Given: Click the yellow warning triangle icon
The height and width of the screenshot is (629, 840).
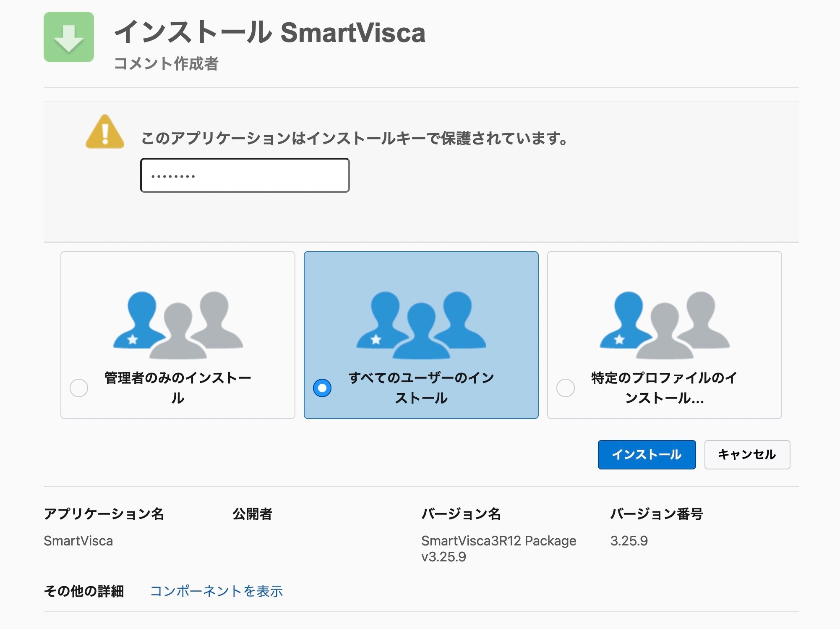Looking at the screenshot, I should tap(105, 131).
